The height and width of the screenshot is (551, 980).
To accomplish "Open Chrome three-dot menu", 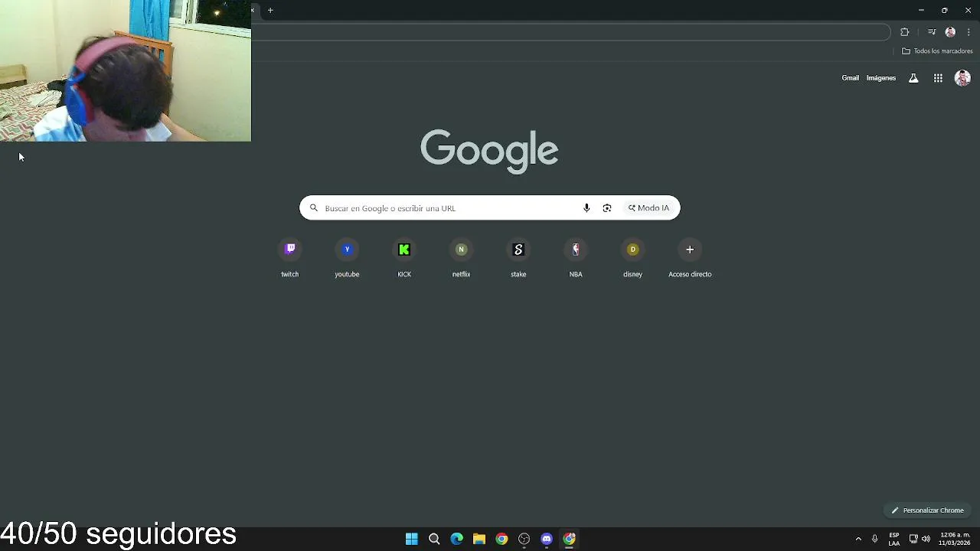I will [969, 32].
